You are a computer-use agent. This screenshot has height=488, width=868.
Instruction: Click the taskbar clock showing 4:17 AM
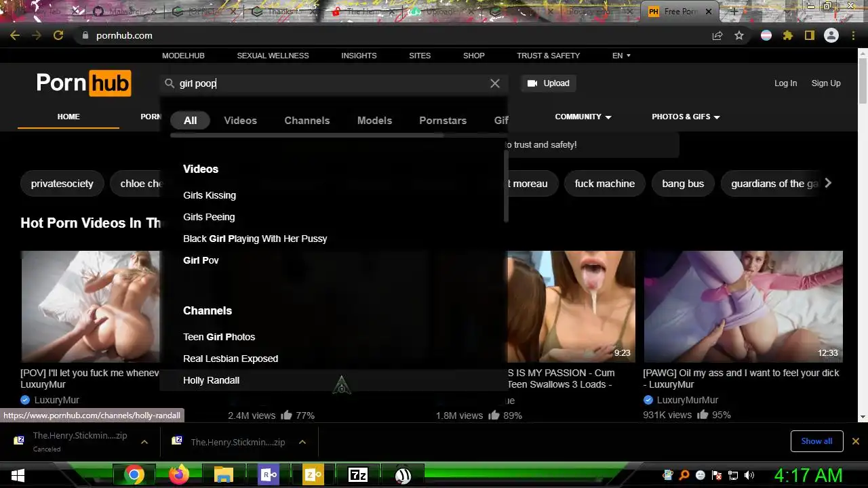tap(808, 475)
